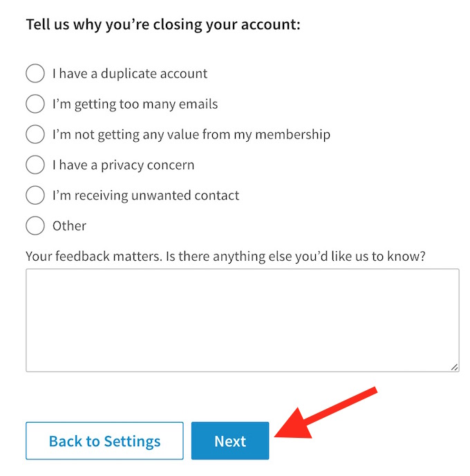Click the text area's corner resize handle
470x476 pixels.
[454, 367]
